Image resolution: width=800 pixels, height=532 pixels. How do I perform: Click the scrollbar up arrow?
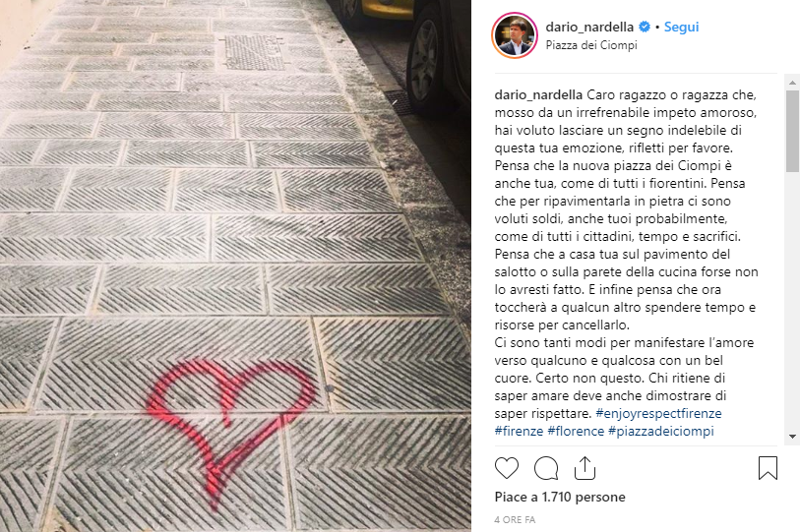tap(792, 83)
